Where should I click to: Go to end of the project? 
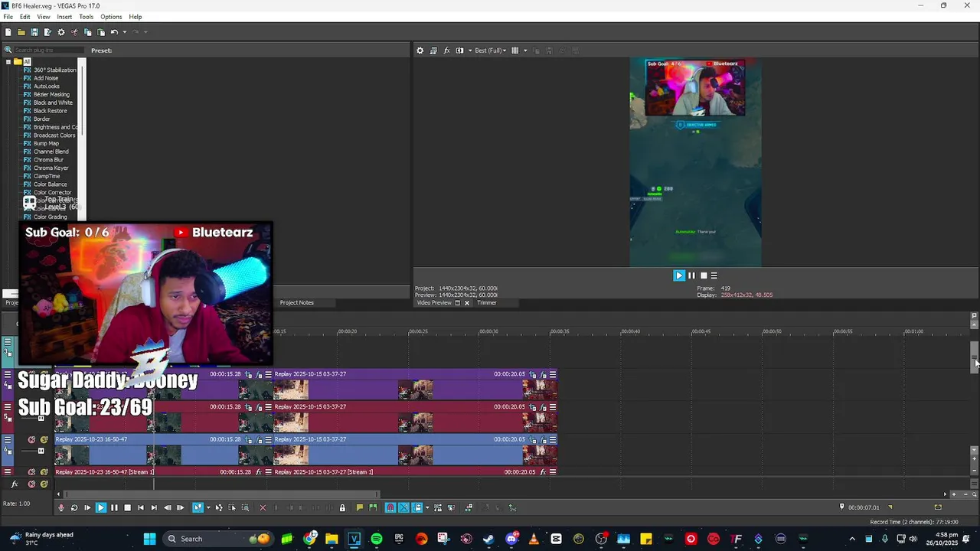[154, 507]
